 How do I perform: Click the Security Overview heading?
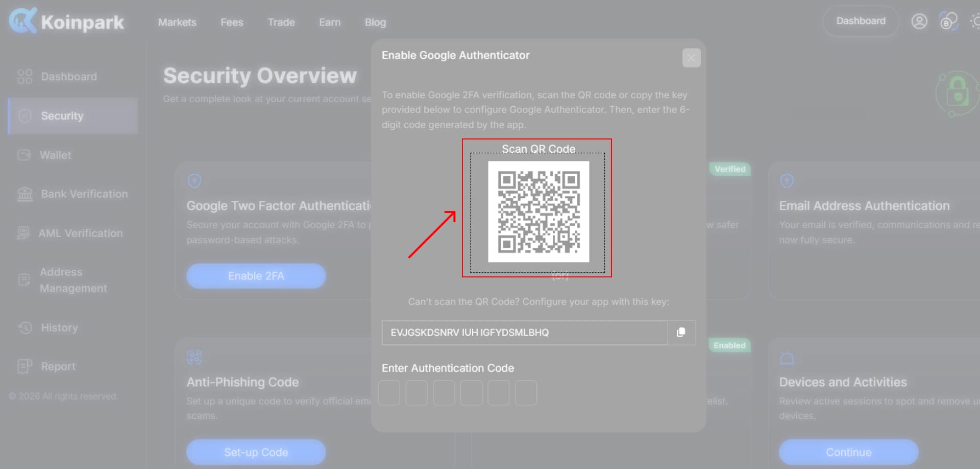pyautogui.click(x=260, y=76)
